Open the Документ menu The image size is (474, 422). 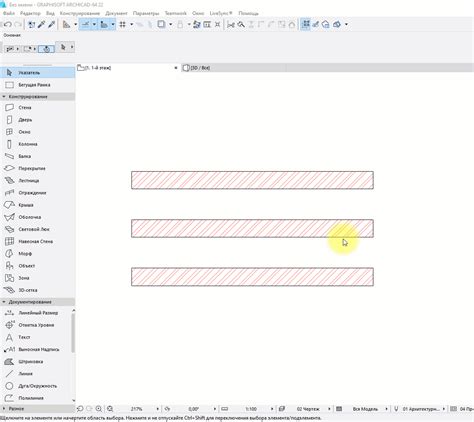[x=116, y=13]
